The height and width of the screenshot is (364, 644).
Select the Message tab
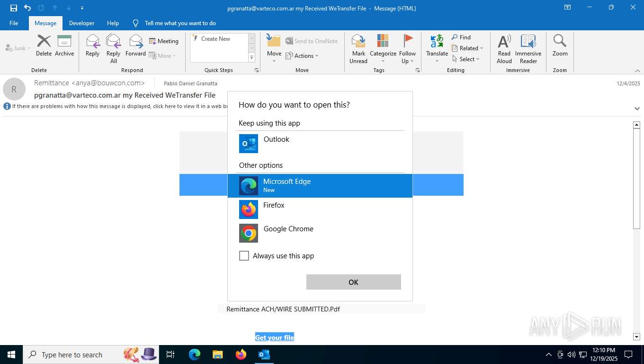(45, 23)
